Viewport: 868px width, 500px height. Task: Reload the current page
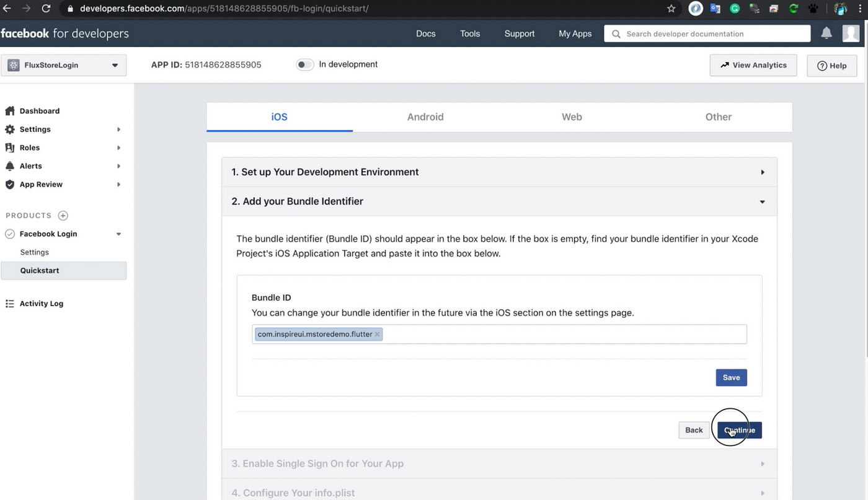(46, 9)
